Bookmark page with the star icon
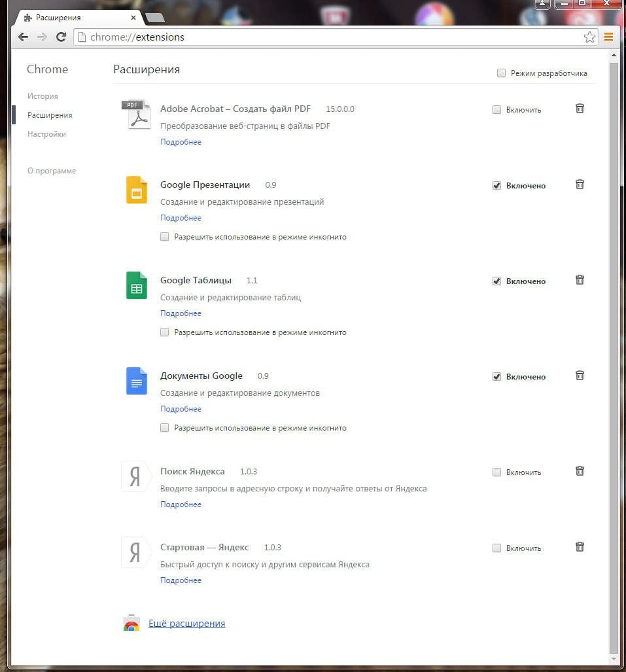The width and height of the screenshot is (626, 672). pyautogui.click(x=589, y=37)
